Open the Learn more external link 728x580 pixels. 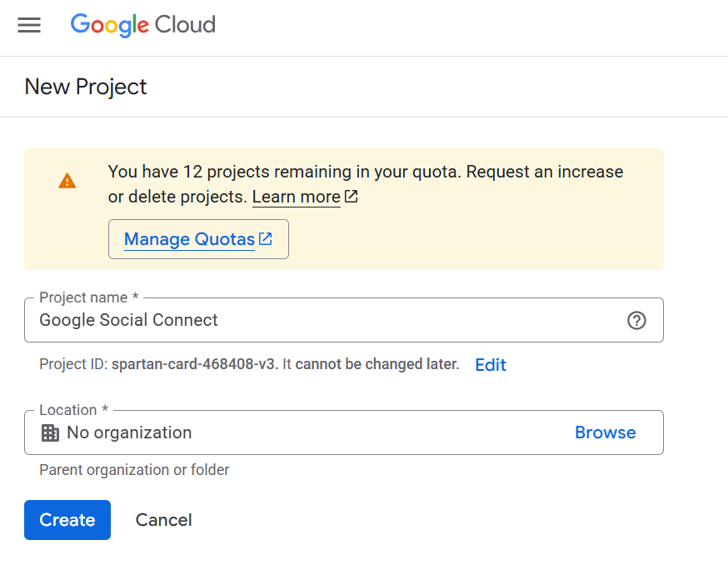tap(305, 197)
